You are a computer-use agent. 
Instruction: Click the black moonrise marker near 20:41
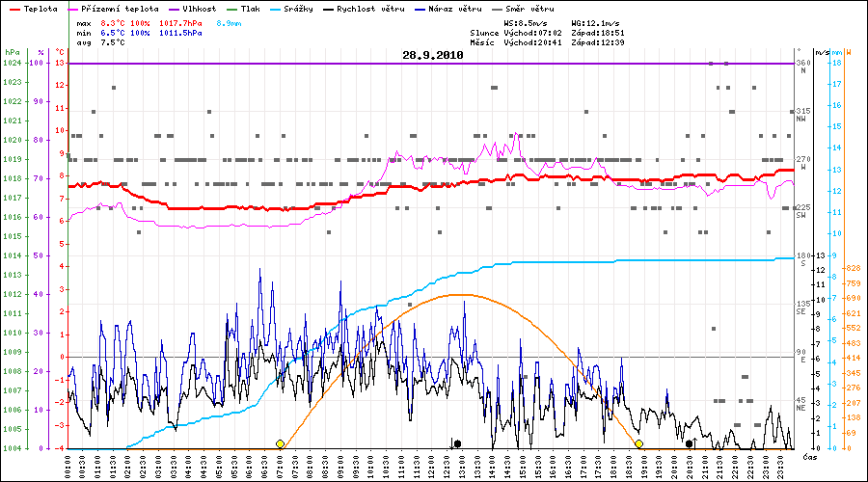click(690, 443)
